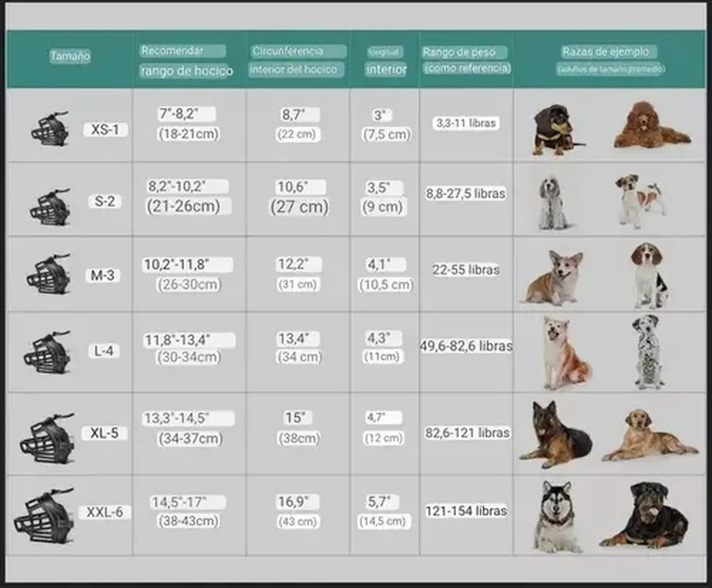Click the red Poodle photo

(652, 125)
